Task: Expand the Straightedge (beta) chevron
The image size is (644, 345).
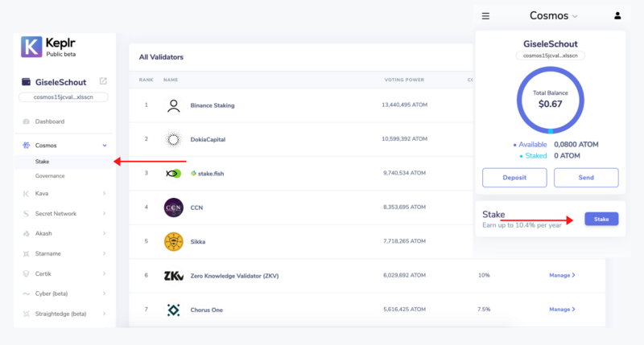Action: pyautogui.click(x=105, y=314)
